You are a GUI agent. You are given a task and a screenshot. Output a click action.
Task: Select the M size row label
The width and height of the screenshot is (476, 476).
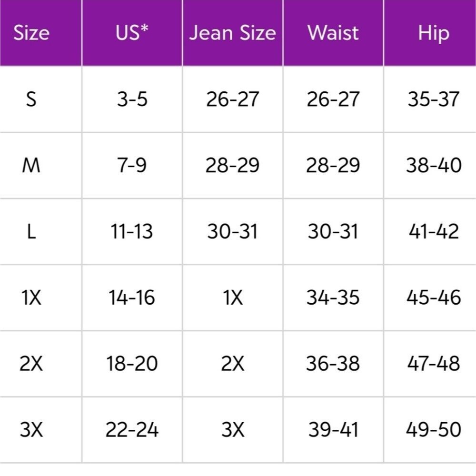pyautogui.click(x=31, y=165)
